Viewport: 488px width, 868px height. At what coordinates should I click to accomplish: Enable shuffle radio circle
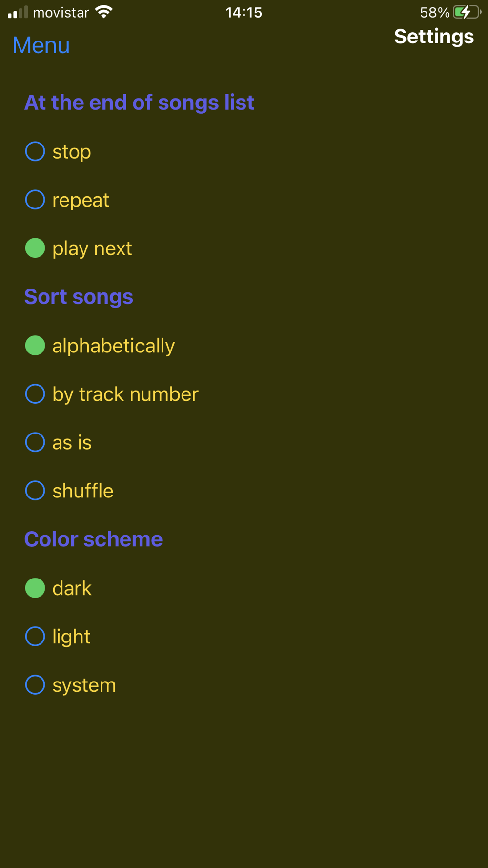[x=35, y=491]
